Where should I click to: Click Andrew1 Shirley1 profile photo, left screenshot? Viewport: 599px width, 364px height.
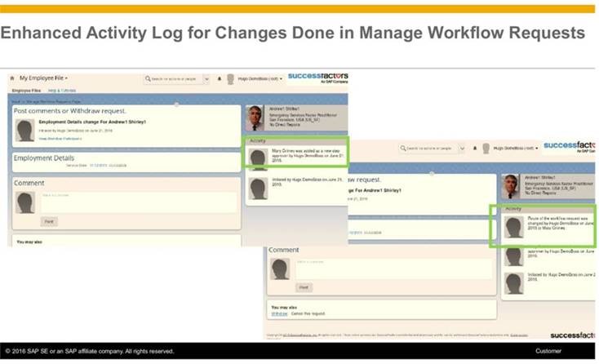click(x=255, y=118)
